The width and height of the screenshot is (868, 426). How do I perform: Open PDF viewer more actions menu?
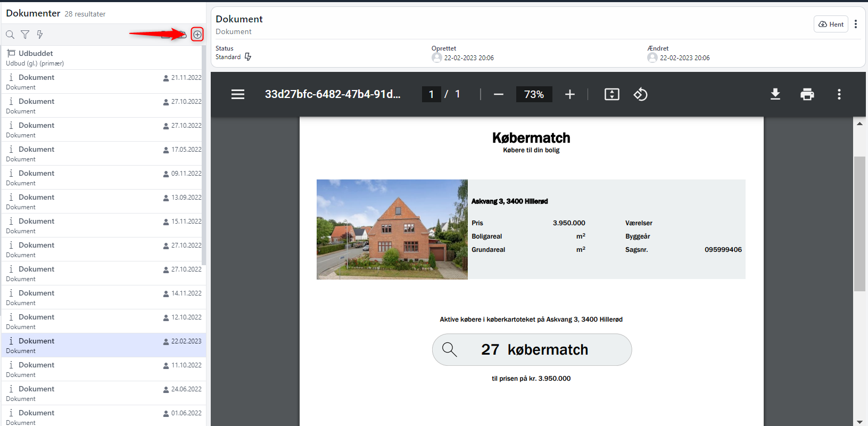point(839,94)
